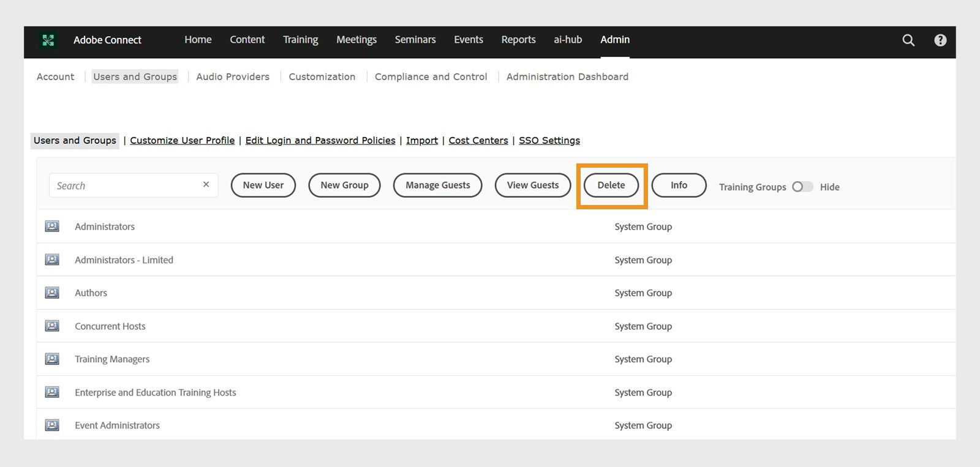The height and width of the screenshot is (467, 980).
Task: Click the View Guests button
Action: (x=533, y=185)
